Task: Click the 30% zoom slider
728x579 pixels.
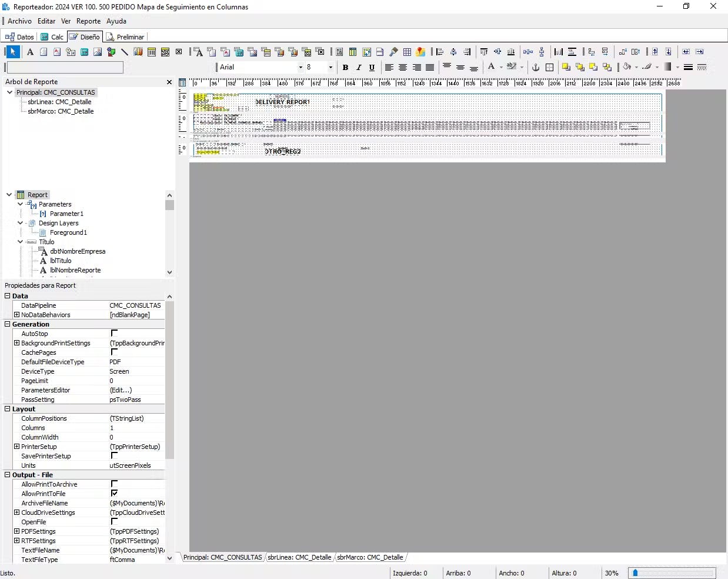Action: 672,573
